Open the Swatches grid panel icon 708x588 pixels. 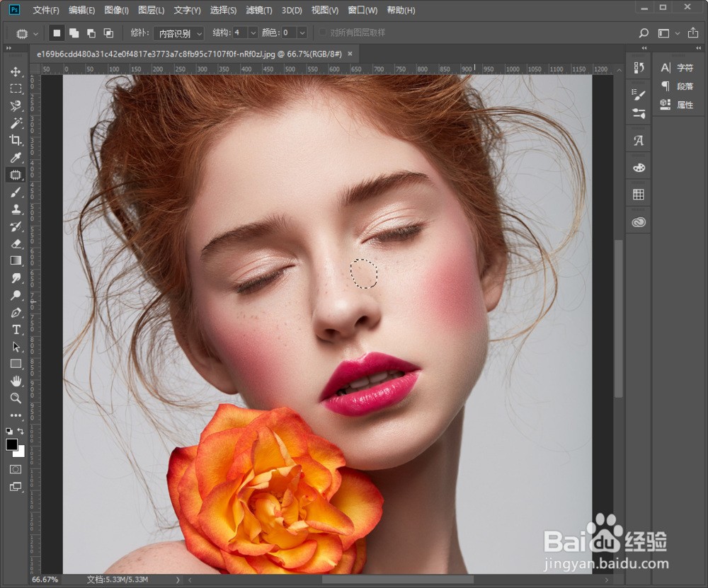[x=639, y=195]
